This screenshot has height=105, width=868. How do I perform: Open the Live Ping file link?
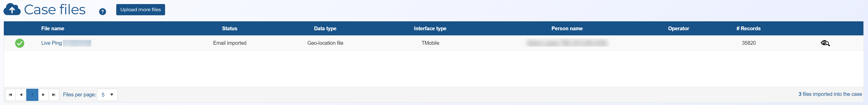pyautogui.click(x=52, y=43)
